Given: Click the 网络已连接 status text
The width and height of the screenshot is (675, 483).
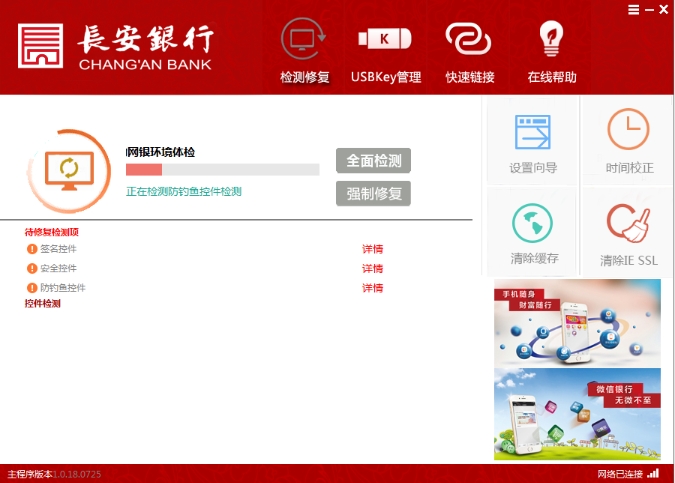Looking at the screenshot, I should point(620,474).
